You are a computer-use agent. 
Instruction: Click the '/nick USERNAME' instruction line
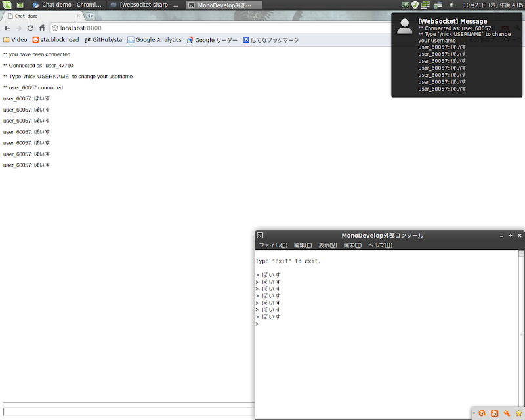pyautogui.click(x=68, y=76)
